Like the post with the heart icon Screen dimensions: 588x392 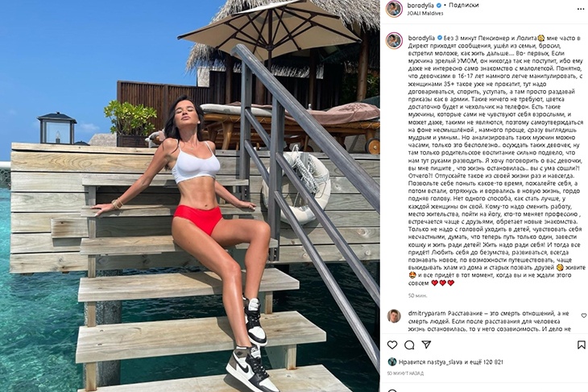[x=392, y=345]
